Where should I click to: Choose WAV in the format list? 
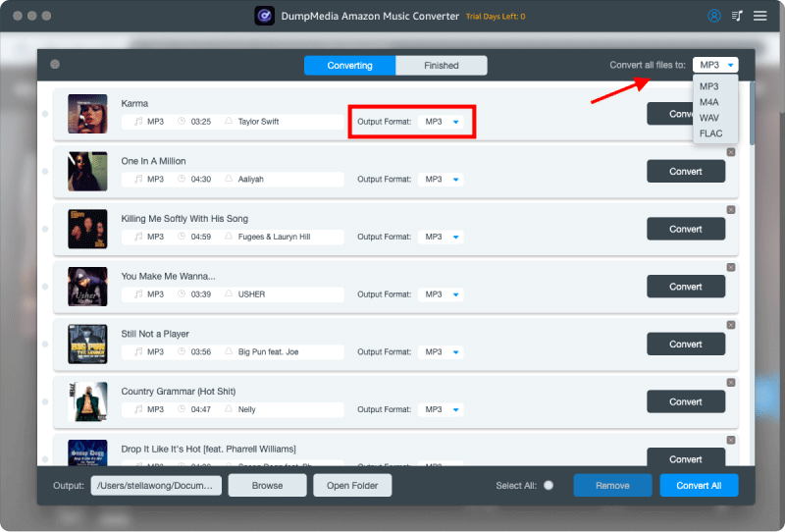708,118
